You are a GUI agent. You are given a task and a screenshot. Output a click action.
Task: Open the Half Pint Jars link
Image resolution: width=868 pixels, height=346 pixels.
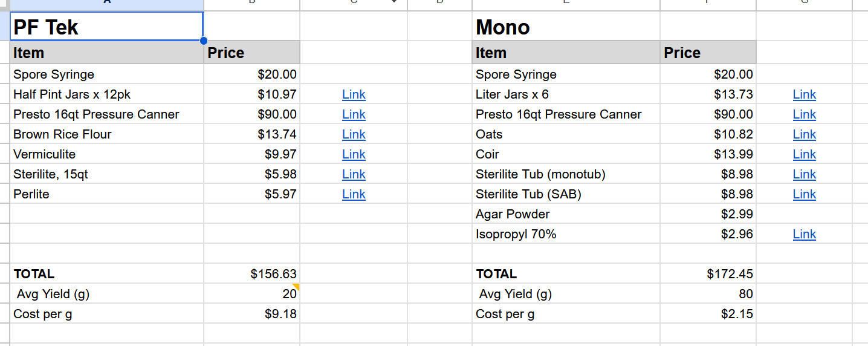(354, 94)
